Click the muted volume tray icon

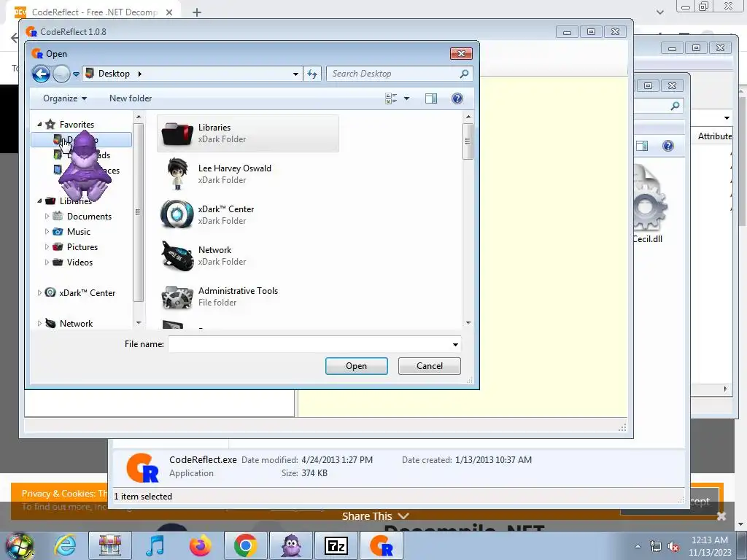673,546
